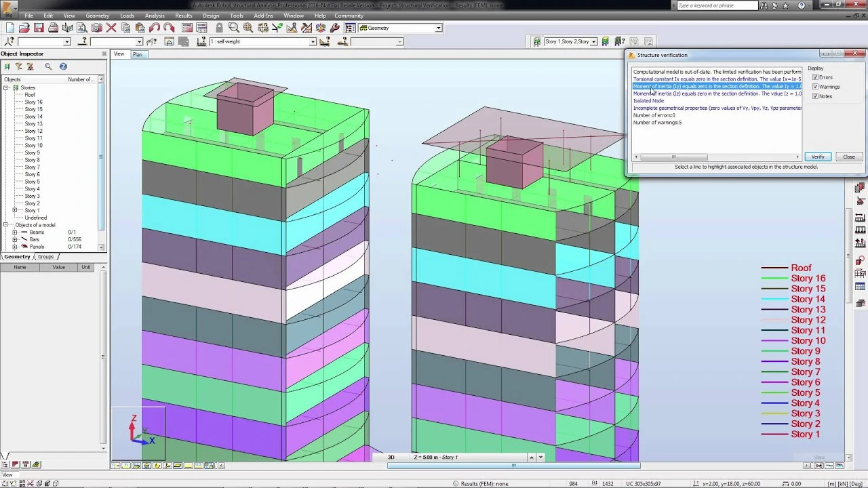Image resolution: width=868 pixels, height=488 pixels.
Task: Select the Torsional constant Ix warning line
Action: point(717,79)
